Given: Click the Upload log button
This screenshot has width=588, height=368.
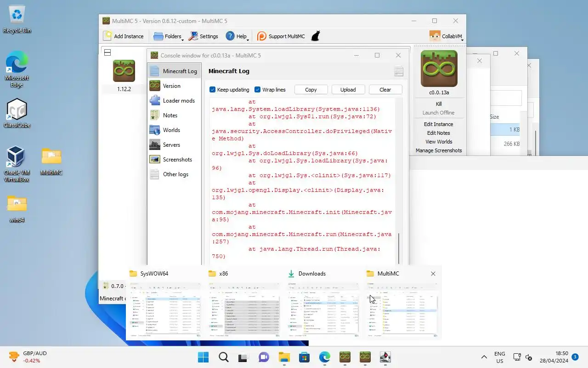Looking at the screenshot, I should pos(348,90).
